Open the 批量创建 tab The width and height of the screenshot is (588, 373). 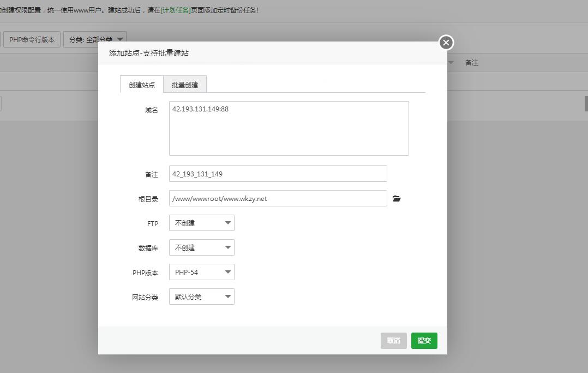coord(185,85)
